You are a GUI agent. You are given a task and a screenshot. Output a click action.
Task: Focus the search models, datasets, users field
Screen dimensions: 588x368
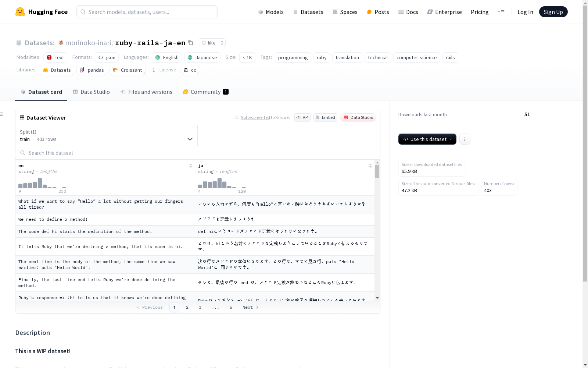pos(147,12)
